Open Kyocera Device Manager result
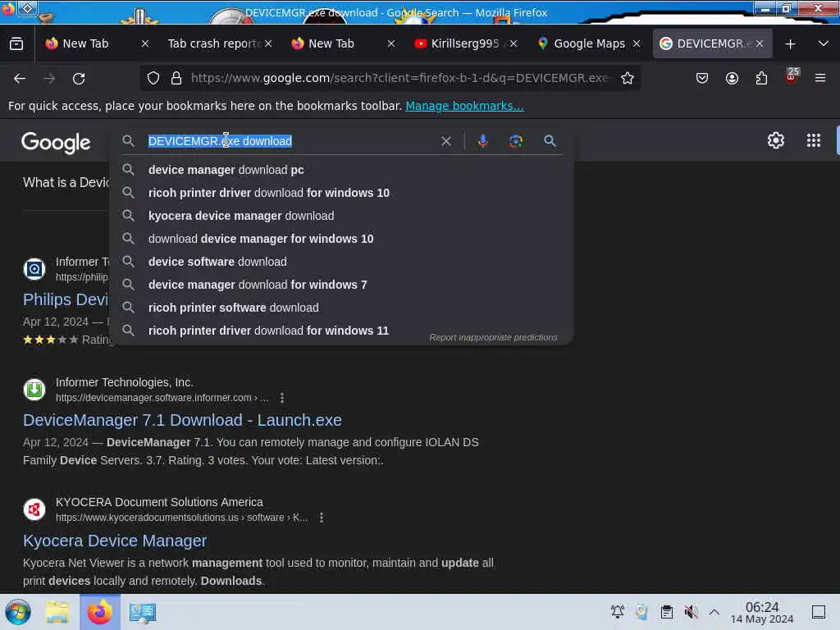The height and width of the screenshot is (630, 840). click(x=115, y=541)
